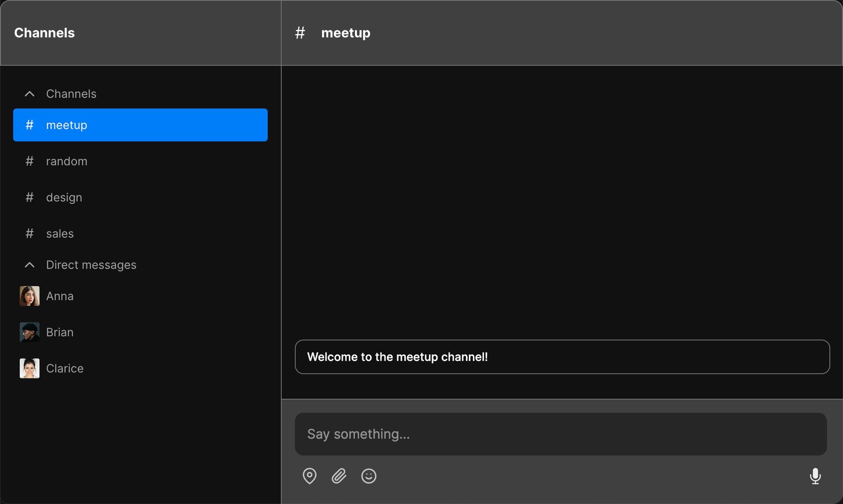843x504 pixels.
Task: Focus the "Say something..." message field
Action: [561, 434]
